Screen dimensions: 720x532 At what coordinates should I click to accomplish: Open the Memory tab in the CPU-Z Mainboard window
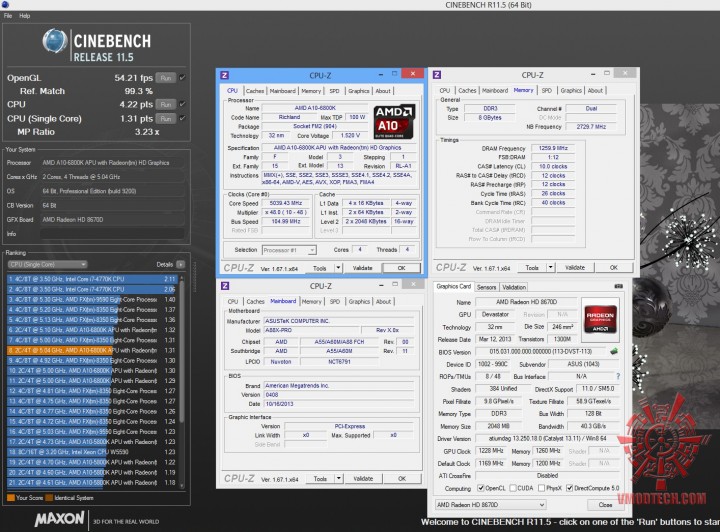pos(311,302)
